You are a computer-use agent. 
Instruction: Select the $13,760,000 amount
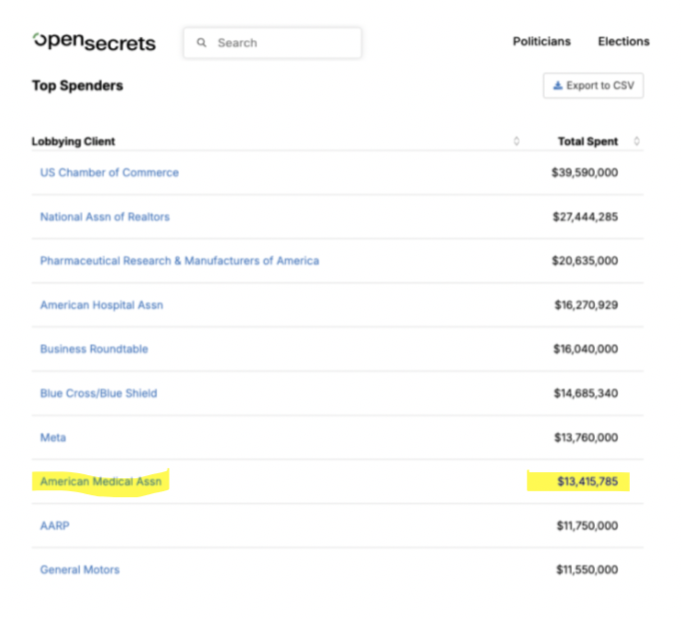[x=586, y=437]
